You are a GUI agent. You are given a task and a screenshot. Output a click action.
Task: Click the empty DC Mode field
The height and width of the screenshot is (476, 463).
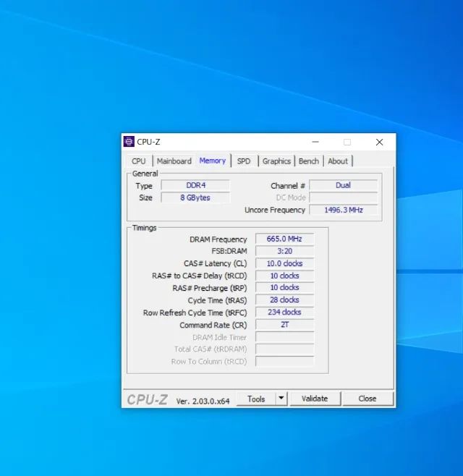[344, 197]
